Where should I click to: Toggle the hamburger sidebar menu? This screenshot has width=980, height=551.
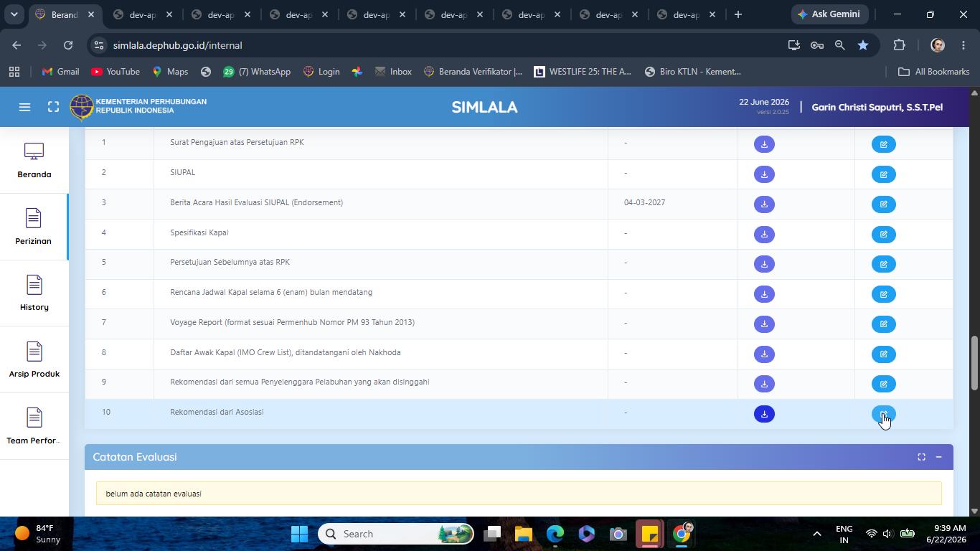tap(24, 107)
